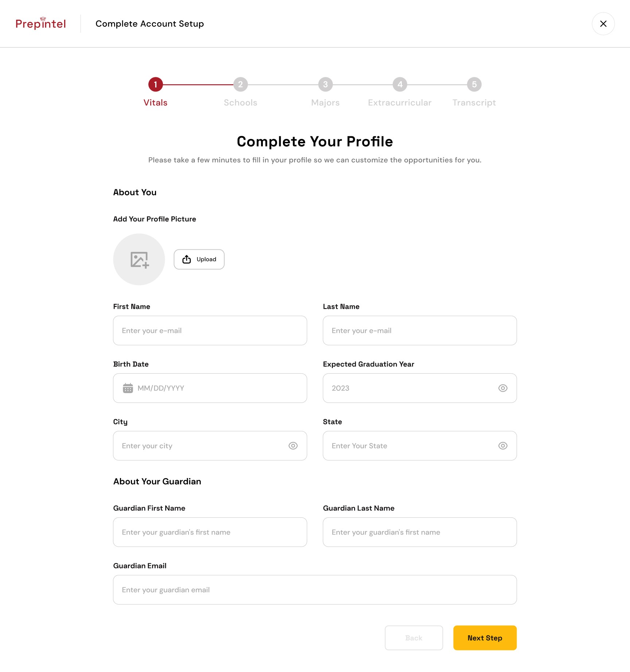Go to step 2 Schools circle
The width and height of the screenshot is (630, 672).
coord(241,84)
